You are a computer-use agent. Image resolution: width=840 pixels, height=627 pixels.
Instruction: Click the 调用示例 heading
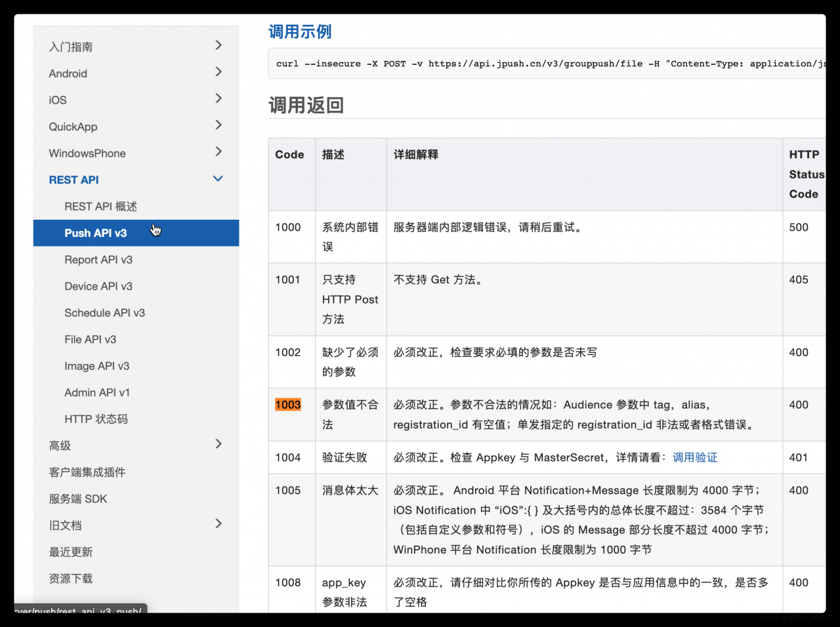[300, 31]
